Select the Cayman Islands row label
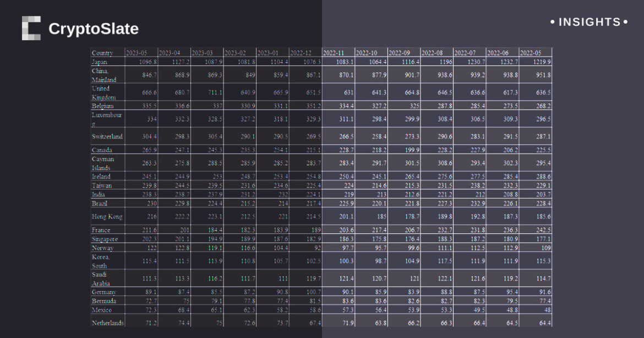The image size is (644, 338). (x=103, y=163)
